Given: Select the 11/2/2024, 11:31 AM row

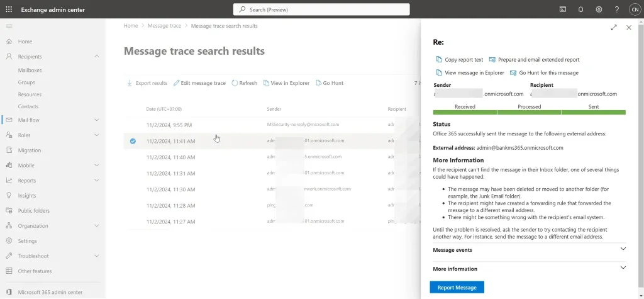Looking at the screenshot, I should coord(272,173).
